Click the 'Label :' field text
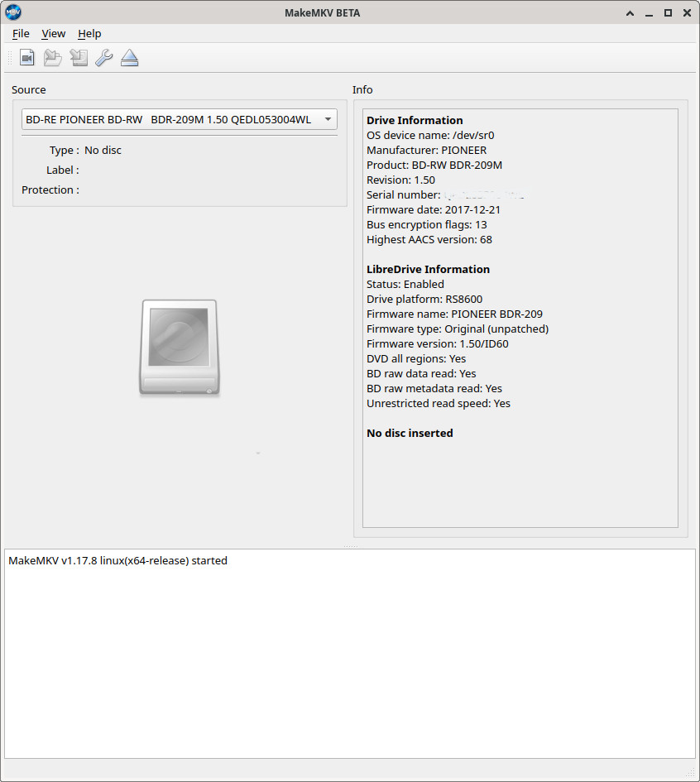Viewport: 700px width, 782px height. pos(63,170)
